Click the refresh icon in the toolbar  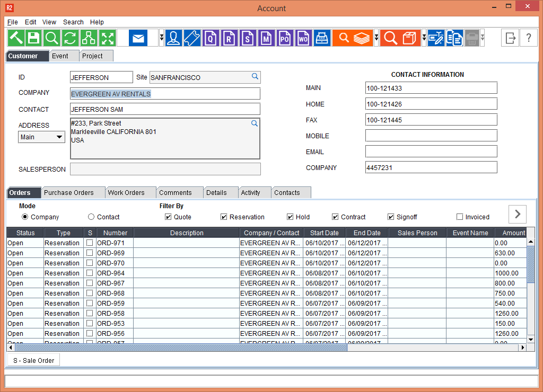(x=70, y=38)
